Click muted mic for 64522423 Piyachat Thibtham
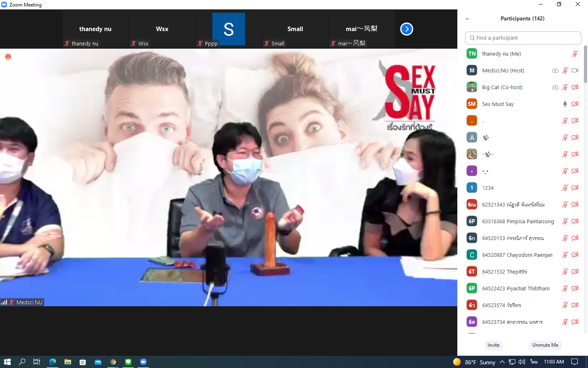The height and width of the screenshot is (368, 588). (x=565, y=288)
